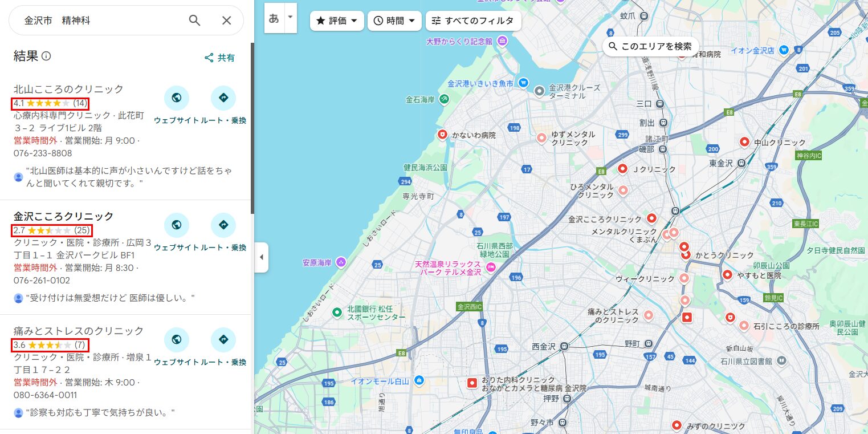Image resolution: width=868 pixels, height=434 pixels.
Task: Open the website of 痛みとストレスのクリニック
Action: coord(176,340)
